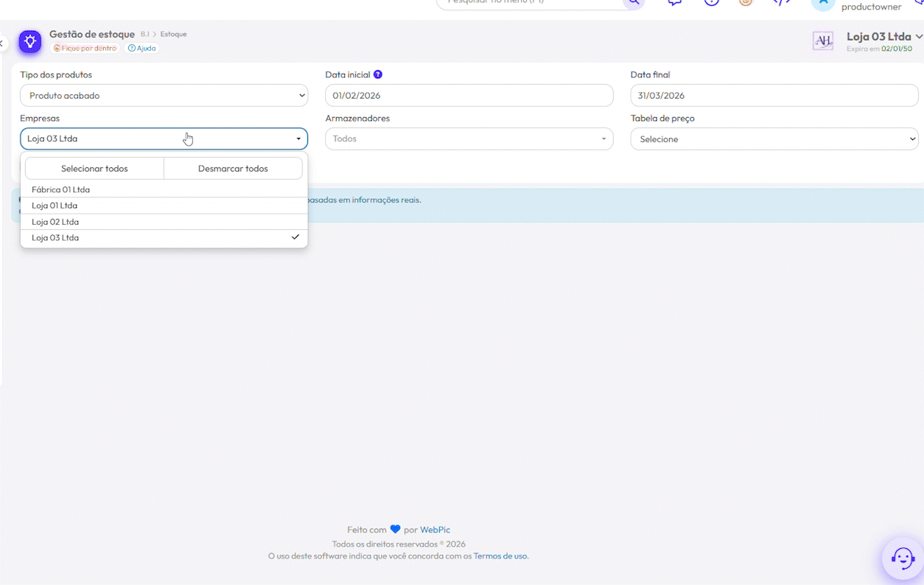Image resolution: width=924 pixels, height=585 pixels.
Task: Click the magnifier search icon in top bar
Action: (x=632, y=2)
